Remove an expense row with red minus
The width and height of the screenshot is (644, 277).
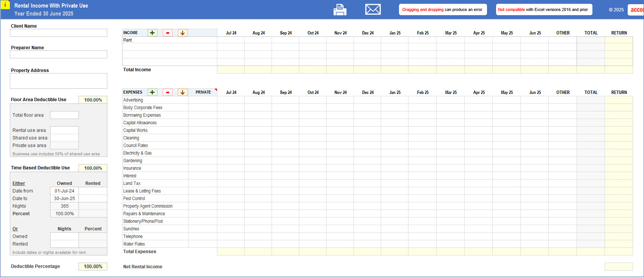point(168,92)
